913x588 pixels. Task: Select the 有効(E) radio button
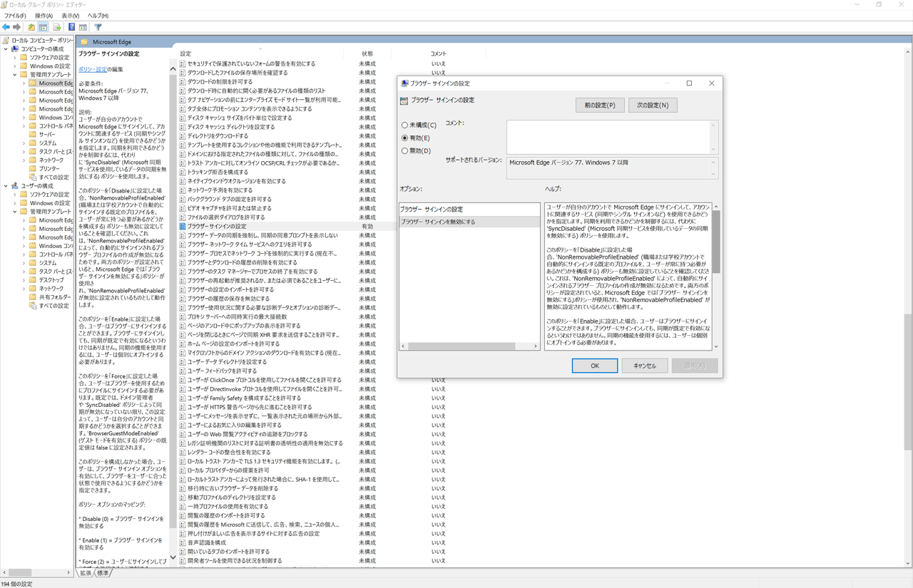tap(404, 137)
